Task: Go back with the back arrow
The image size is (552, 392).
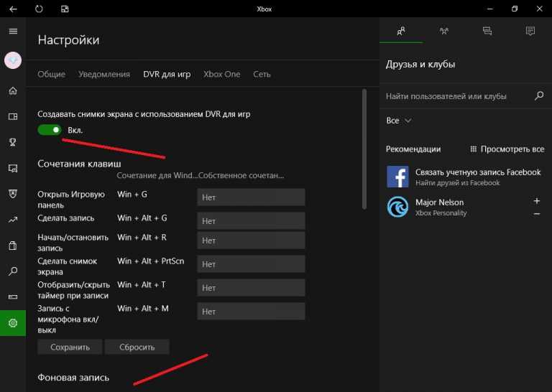Action: coord(13,9)
